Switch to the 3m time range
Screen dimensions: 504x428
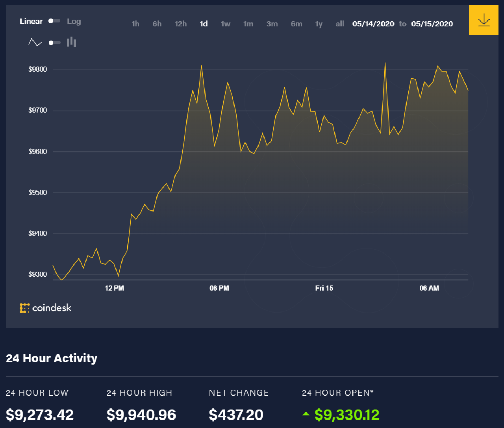pyautogui.click(x=272, y=24)
